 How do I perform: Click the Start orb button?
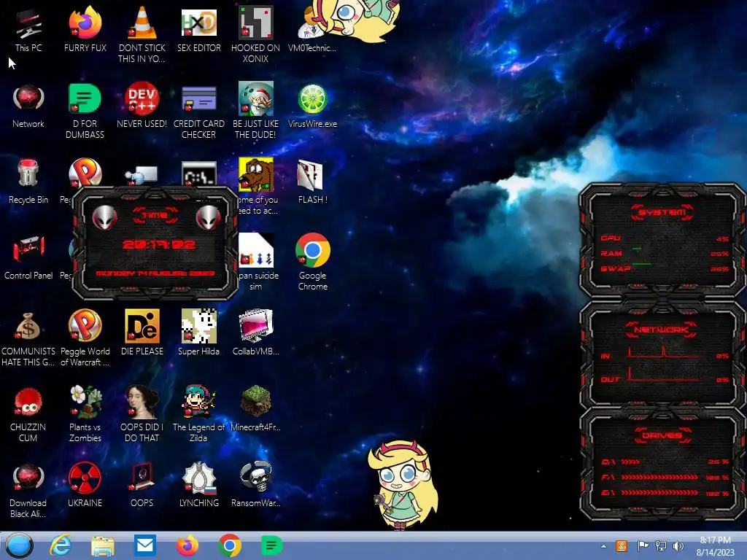[20, 545]
